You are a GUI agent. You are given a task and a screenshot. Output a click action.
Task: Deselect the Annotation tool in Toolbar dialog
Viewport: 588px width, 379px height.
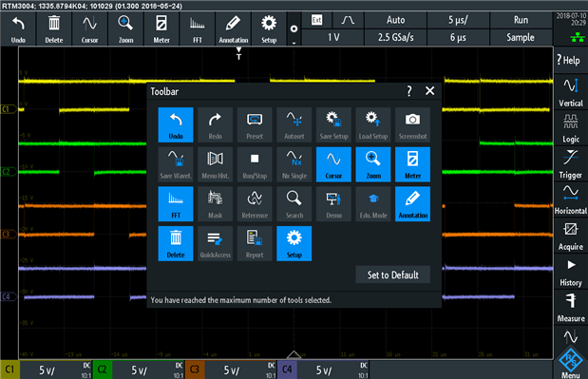pyautogui.click(x=412, y=204)
